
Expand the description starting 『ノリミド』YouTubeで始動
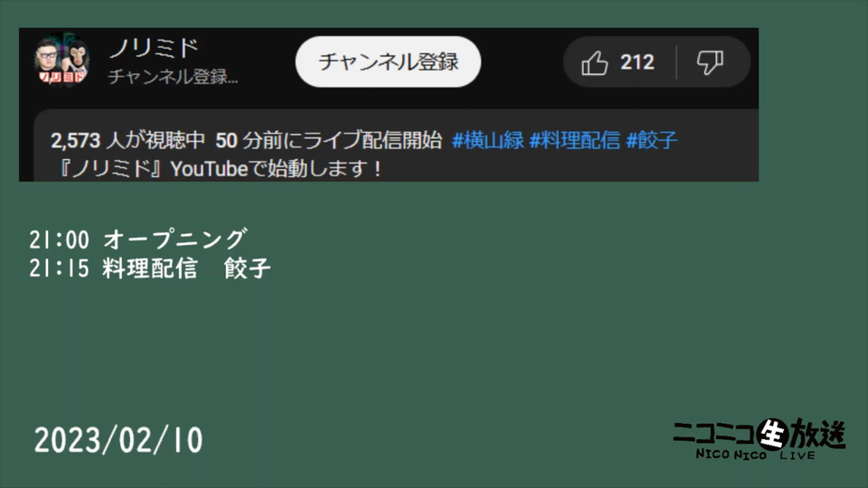click(x=221, y=168)
